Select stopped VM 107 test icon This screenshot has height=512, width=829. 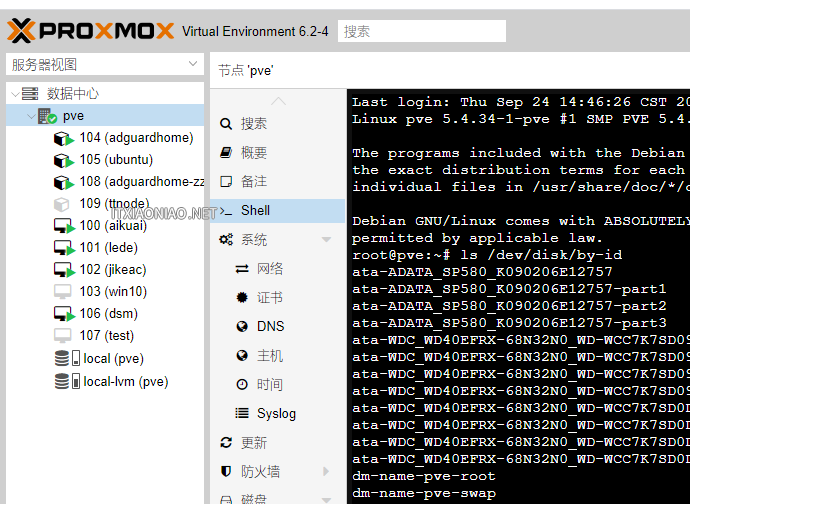[x=62, y=336]
